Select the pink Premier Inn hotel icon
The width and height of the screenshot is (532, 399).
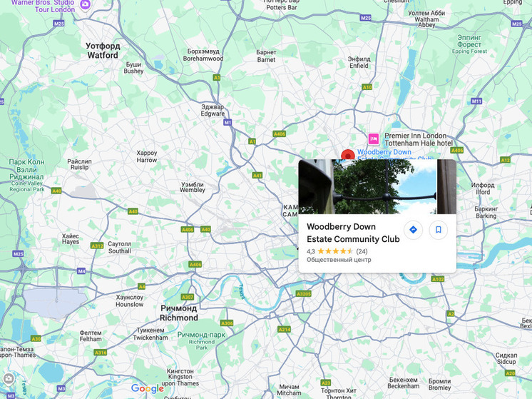click(x=374, y=139)
